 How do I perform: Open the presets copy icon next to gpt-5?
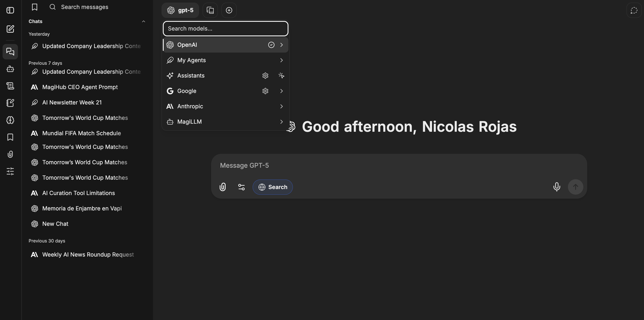click(x=210, y=10)
